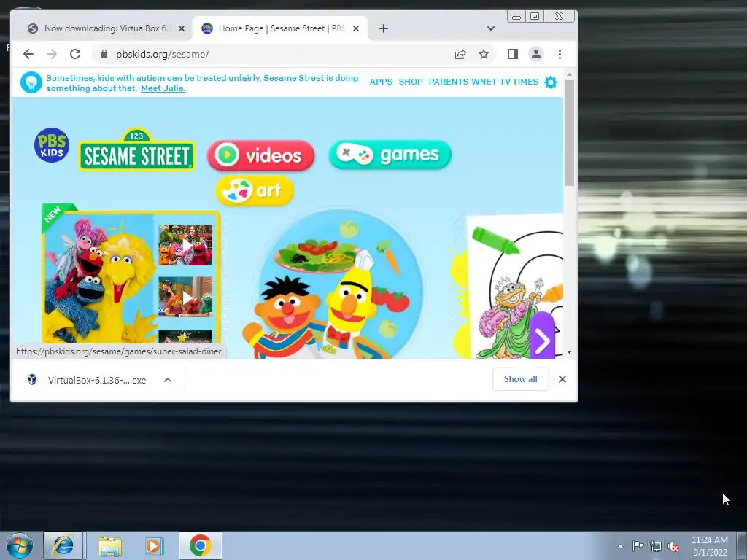
Task: Bookmark this page with the star icon
Action: click(x=484, y=54)
